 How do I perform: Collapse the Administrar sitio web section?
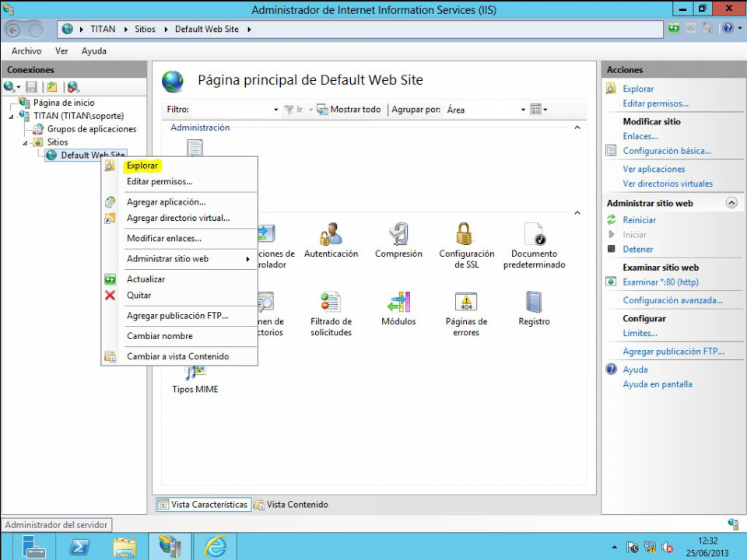click(x=731, y=203)
